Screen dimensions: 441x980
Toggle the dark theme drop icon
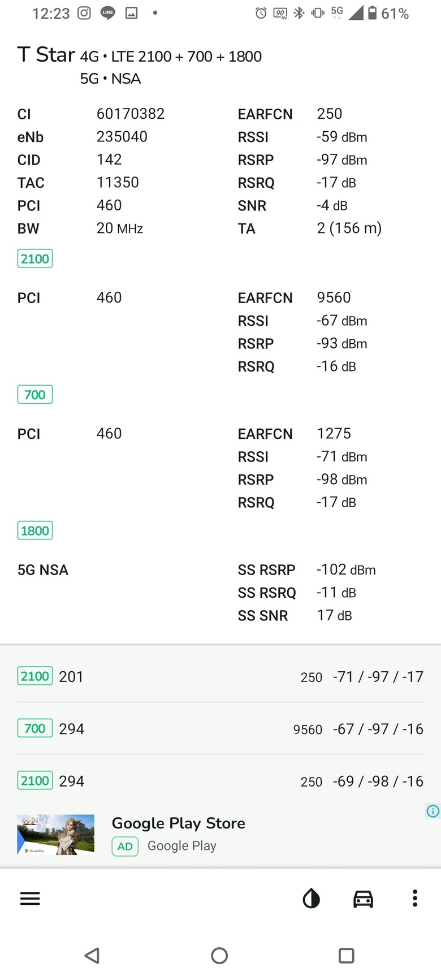(311, 898)
